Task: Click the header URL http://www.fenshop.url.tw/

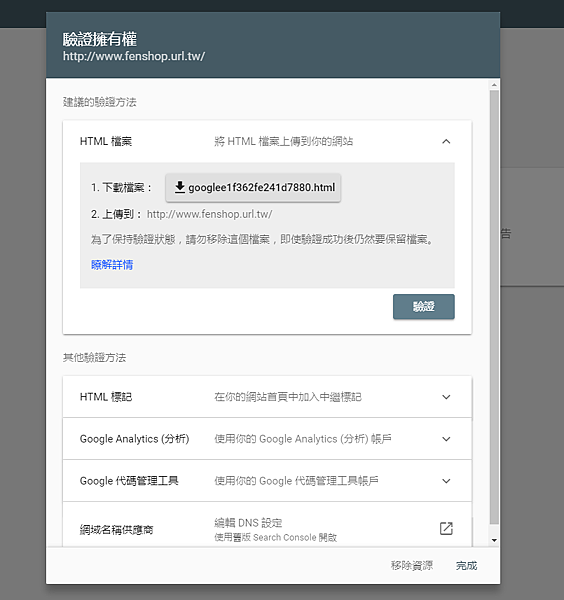Action: pyautogui.click(x=134, y=56)
